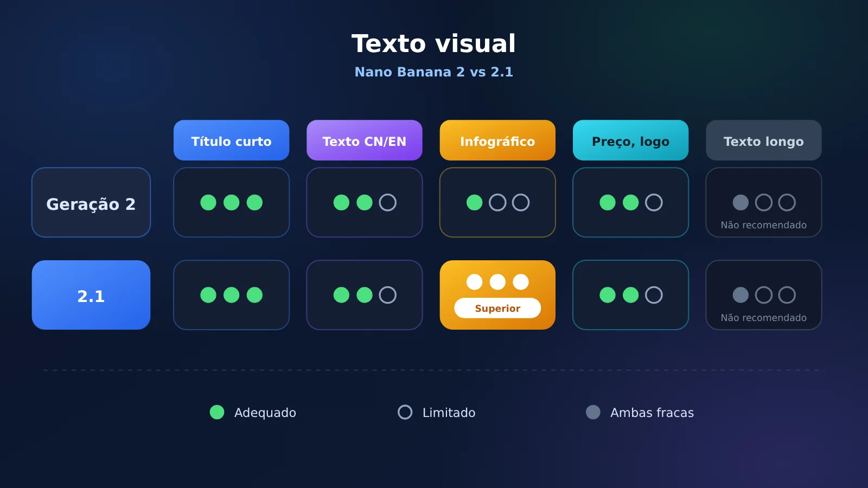
Task: Click the hollow Limitado legend circle
Action: point(405,412)
